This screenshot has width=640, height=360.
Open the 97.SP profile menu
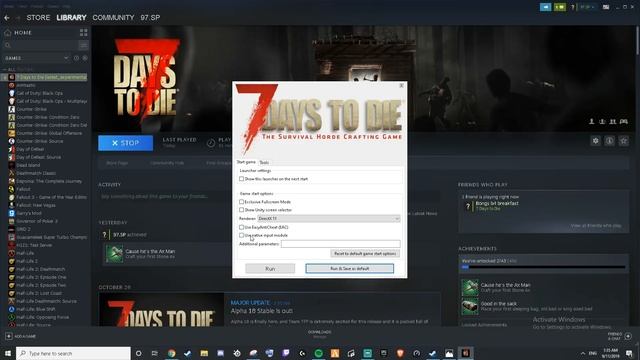point(150,18)
